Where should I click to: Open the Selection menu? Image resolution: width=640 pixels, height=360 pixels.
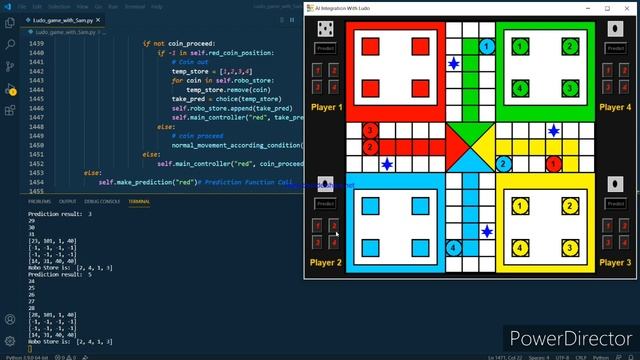(59, 7)
